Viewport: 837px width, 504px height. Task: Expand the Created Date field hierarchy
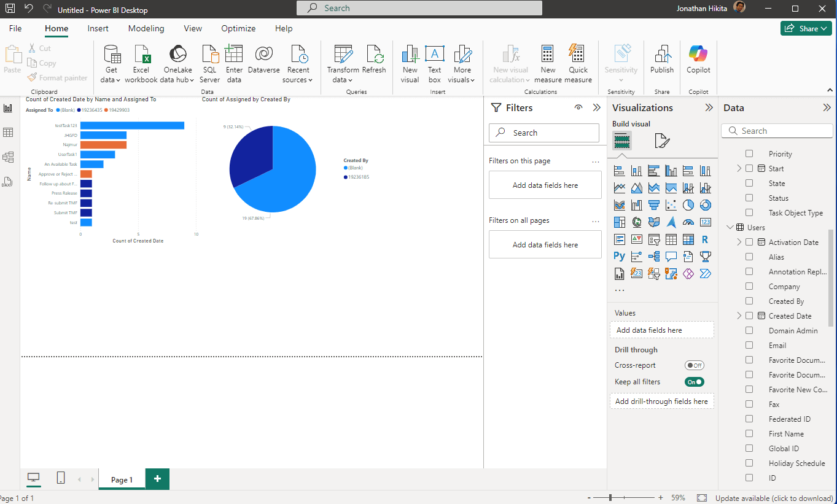pos(739,316)
